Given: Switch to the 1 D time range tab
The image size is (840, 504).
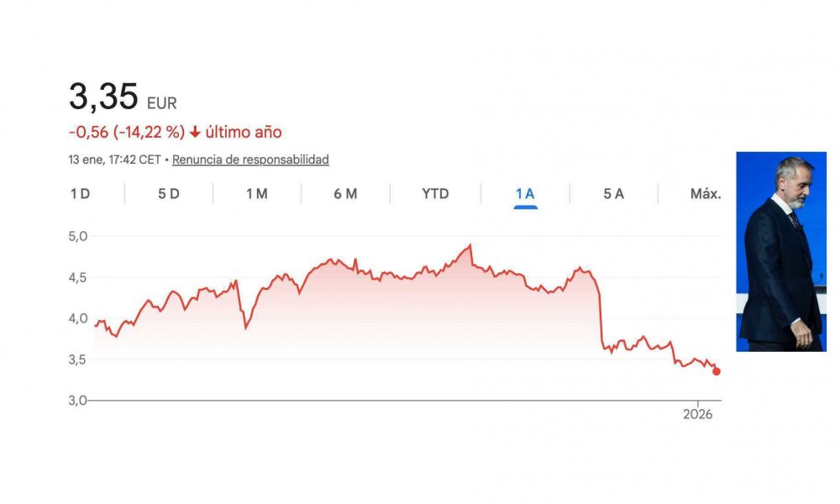Looking at the screenshot, I should 80,194.
